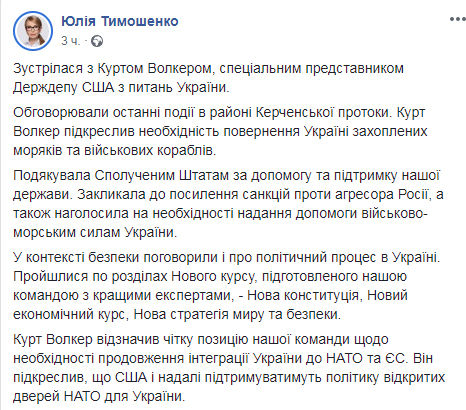Click the paragraph starting with 'Подякувала Сполученим Штатам'
This screenshot has width=466, height=410.
tap(228, 204)
